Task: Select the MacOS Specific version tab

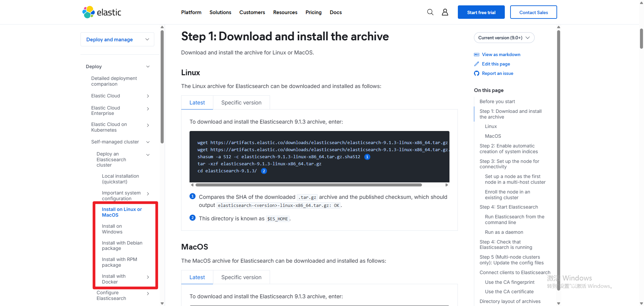Action: (x=241, y=277)
